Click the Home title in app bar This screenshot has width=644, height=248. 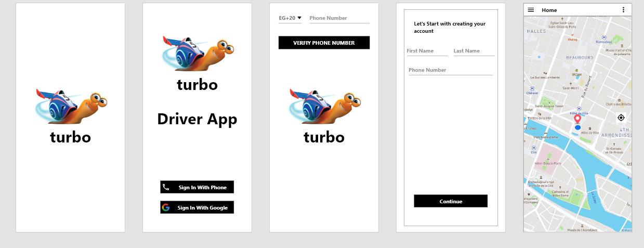click(x=549, y=10)
